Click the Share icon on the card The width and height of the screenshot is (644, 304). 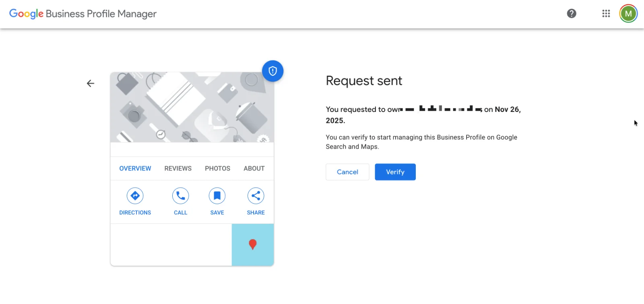tap(256, 196)
